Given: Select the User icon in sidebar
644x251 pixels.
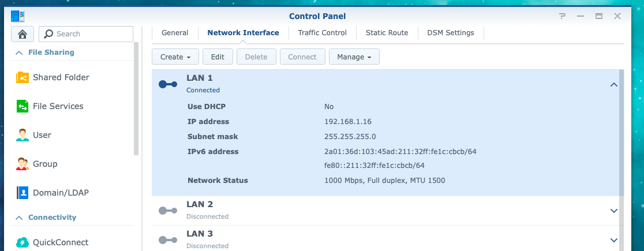Looking at the screenshot, I should tap(22, 135).
